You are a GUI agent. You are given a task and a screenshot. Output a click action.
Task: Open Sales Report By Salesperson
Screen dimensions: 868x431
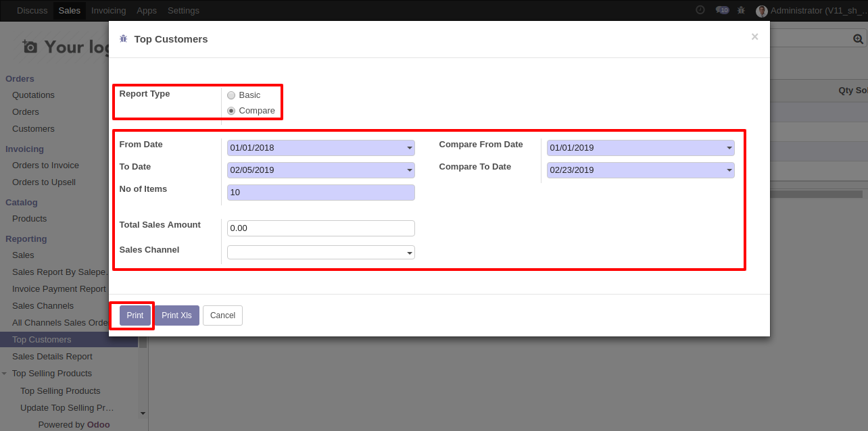pos(60,272)
